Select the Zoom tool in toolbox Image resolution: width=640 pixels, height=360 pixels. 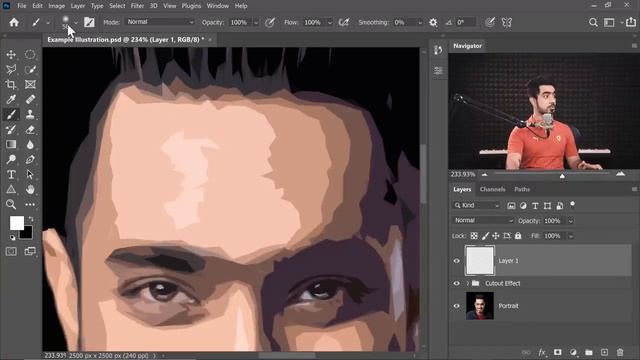(11, 204)
